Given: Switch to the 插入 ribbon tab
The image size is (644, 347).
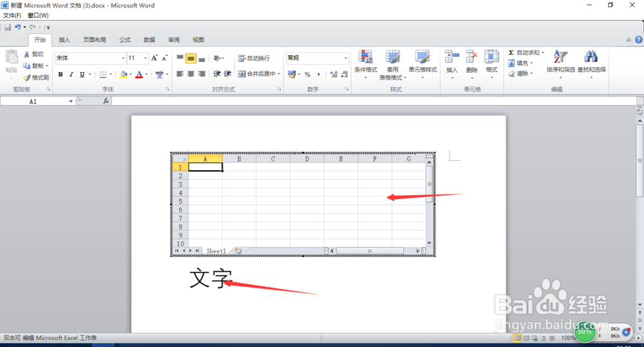Looking at the screenshot, I should [x=64, y=40].
